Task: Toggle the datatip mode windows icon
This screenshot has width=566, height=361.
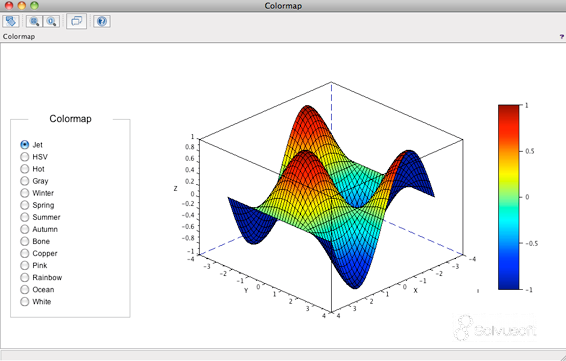Action: click(77, 21)
